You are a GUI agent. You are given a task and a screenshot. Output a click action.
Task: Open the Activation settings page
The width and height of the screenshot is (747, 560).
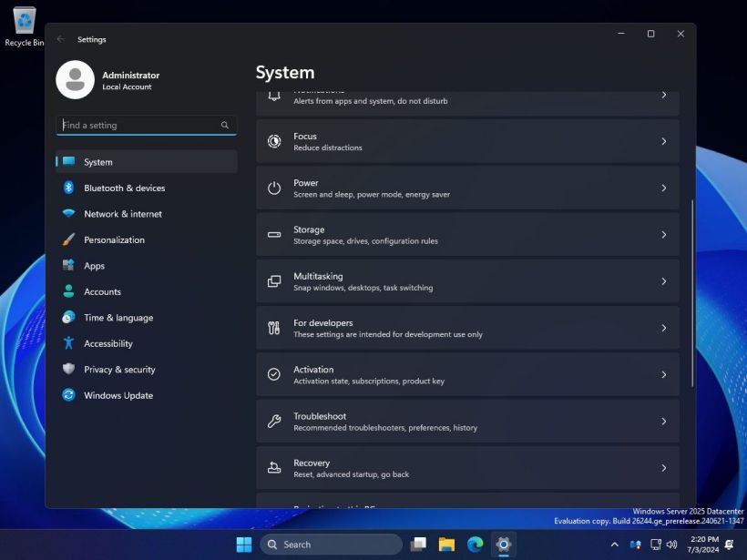(x=466, y=374)
